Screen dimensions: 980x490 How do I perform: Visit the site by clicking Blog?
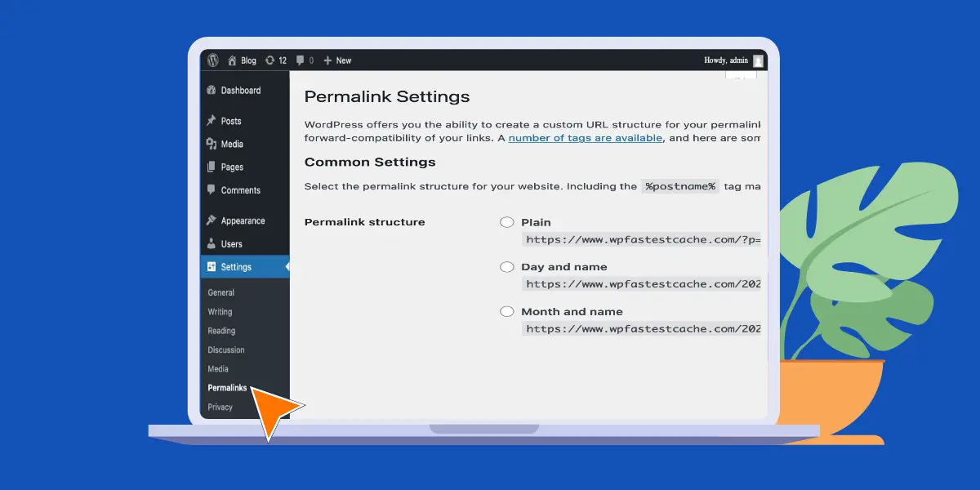243,60
